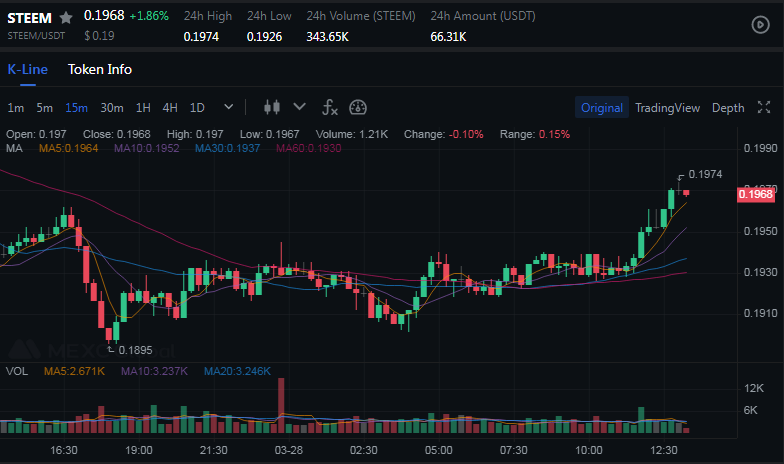Show the Depth chart

click(728, 108)
